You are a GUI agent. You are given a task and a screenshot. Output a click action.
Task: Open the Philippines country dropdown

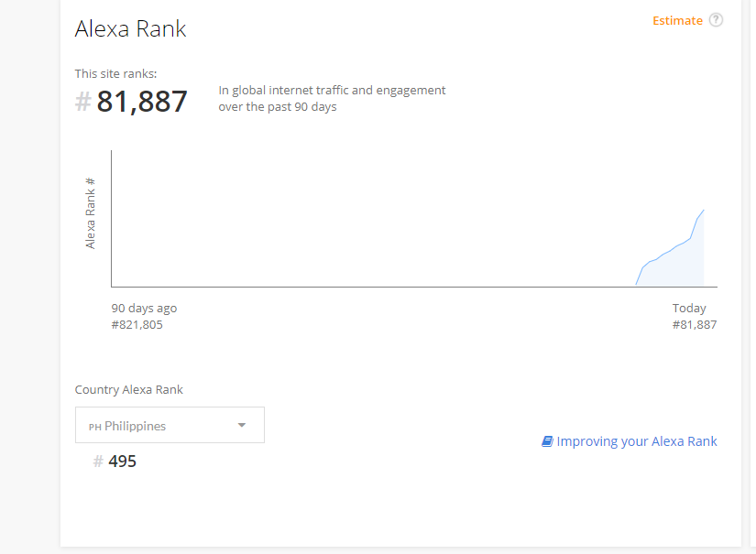coord(170,425)
